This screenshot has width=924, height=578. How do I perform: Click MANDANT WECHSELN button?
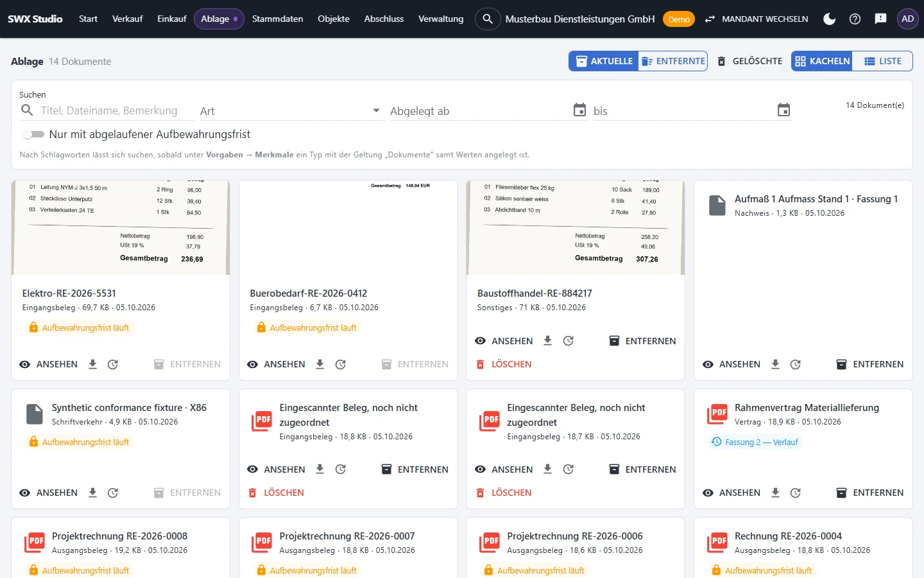756,19
